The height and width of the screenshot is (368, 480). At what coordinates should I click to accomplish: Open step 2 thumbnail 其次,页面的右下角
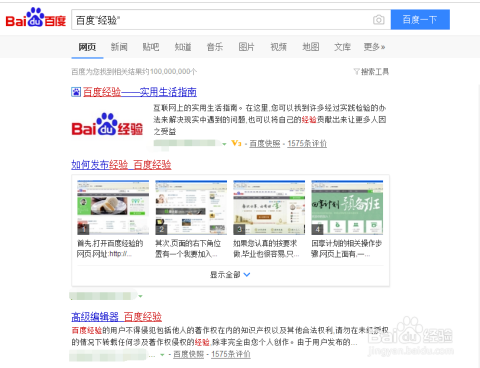[x=191, y=207]
